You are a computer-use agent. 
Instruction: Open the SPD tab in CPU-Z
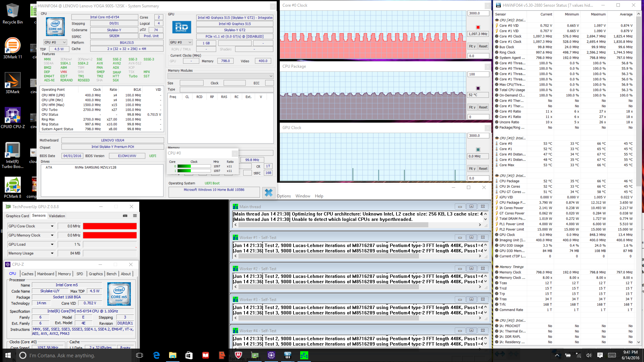(79, 274)
